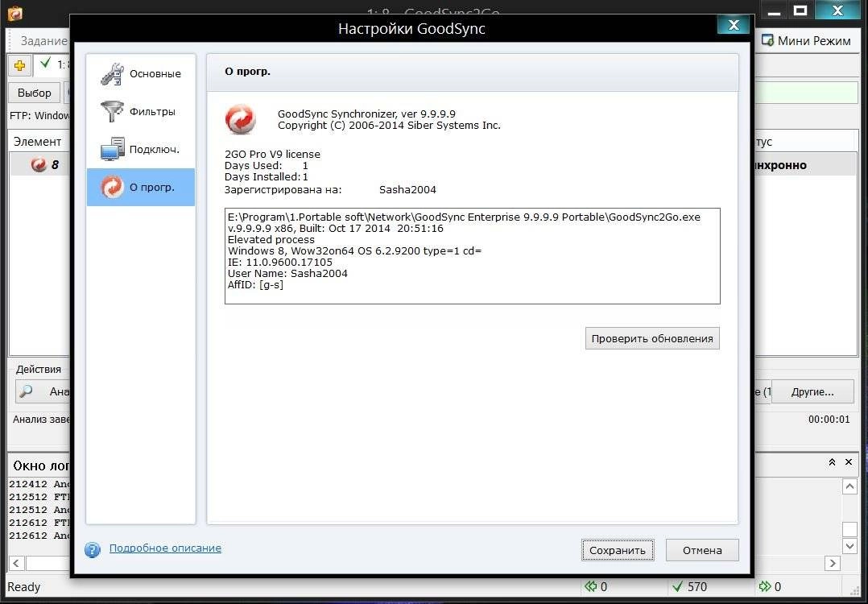The image size is (868, 604).
Task: Click the Сохранить button
Action: click(x=618, y=550)
